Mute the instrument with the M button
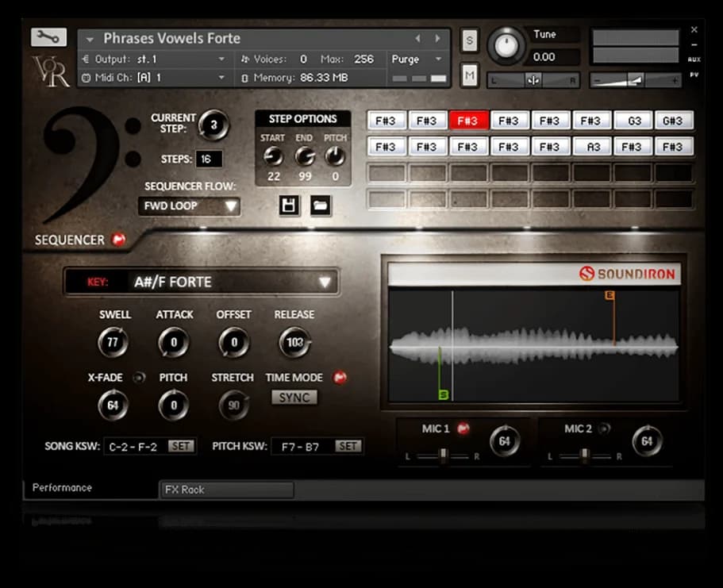Screen dimensions: 723x588 tap(468, 75)
